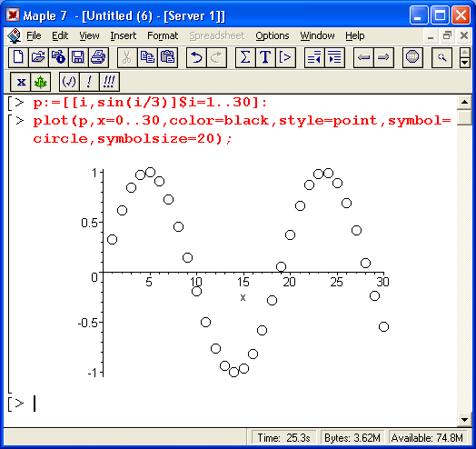This screenshot has width=476, height=449.
Task: Open the Options menu
Action: coord(272,35)
